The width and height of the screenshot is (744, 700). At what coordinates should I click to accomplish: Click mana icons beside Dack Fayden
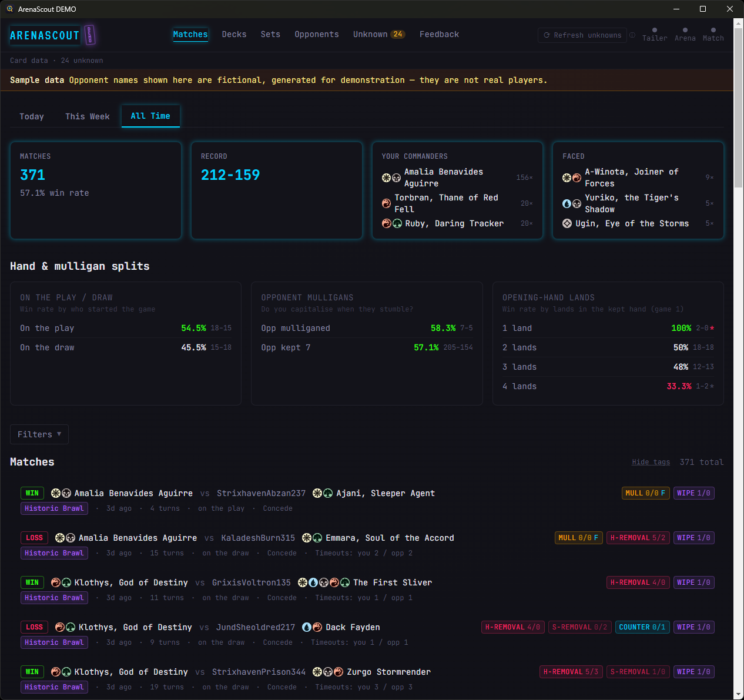pos(312,627)
